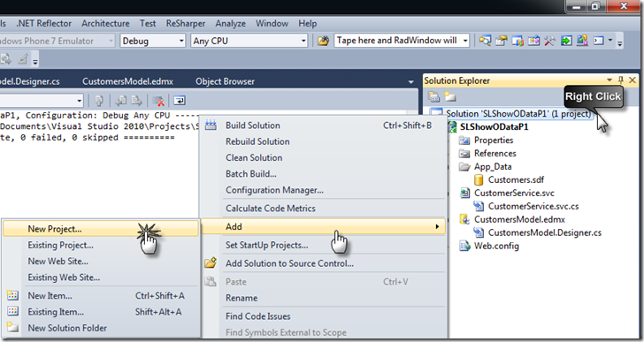Open the ReSharper menu

click(185, 23)
